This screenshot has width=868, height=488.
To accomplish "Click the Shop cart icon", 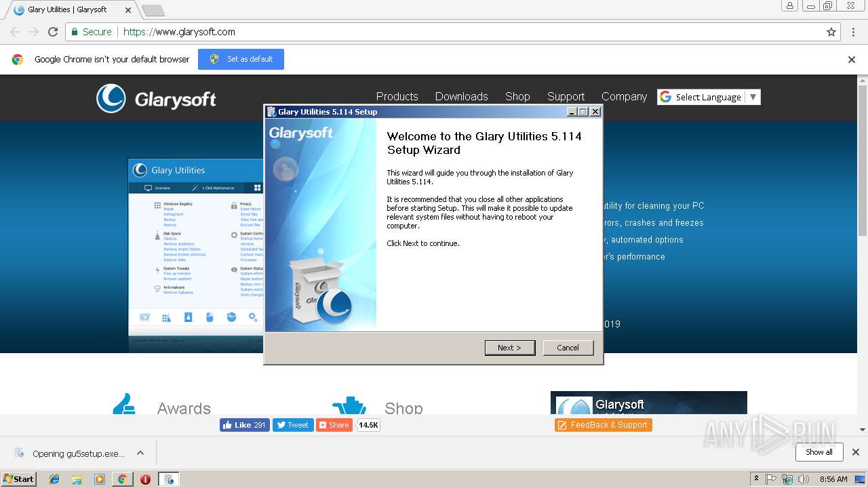I will (x=349, y=405).
